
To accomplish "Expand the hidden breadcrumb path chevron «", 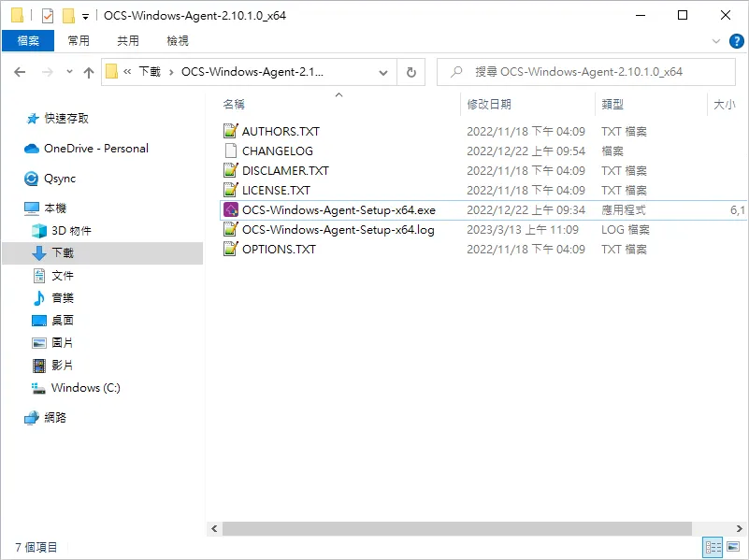I will click(x=127, y=72).
